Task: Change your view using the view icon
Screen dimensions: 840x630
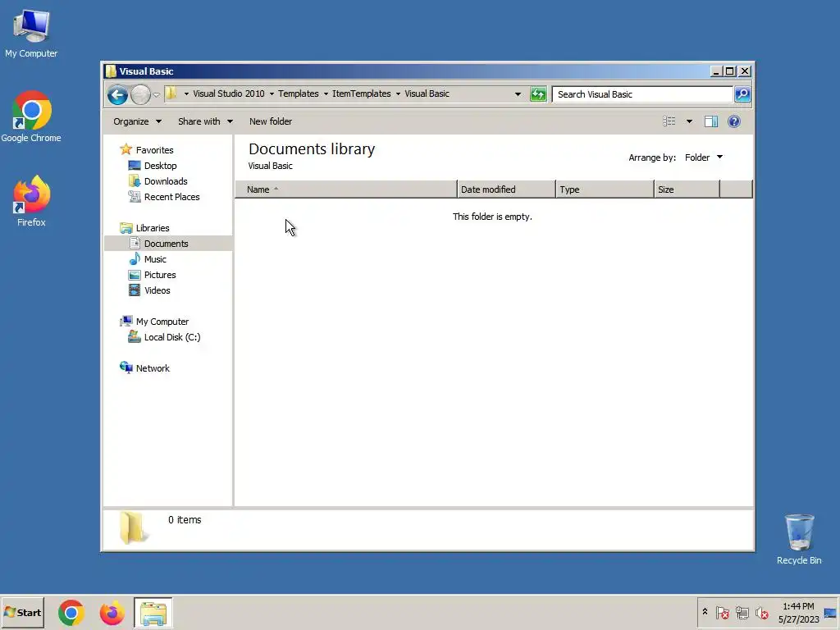Action: [669, 121]
